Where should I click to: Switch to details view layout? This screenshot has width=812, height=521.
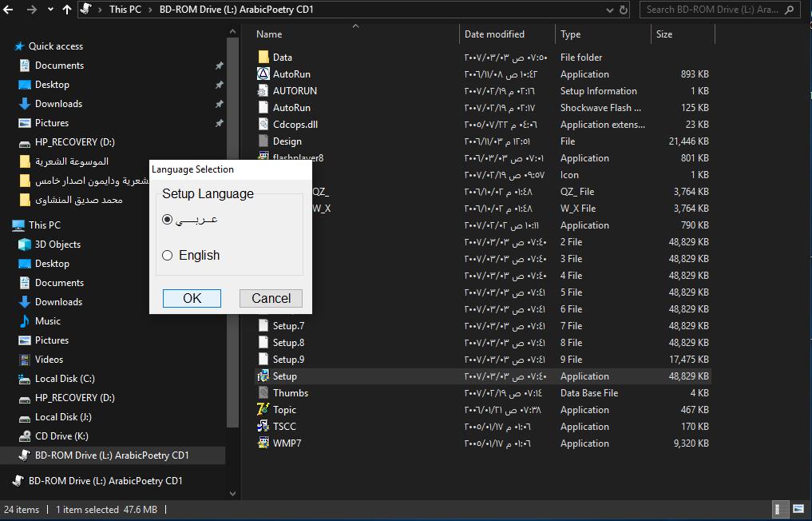pyautogui.click(x=779, y=509)
